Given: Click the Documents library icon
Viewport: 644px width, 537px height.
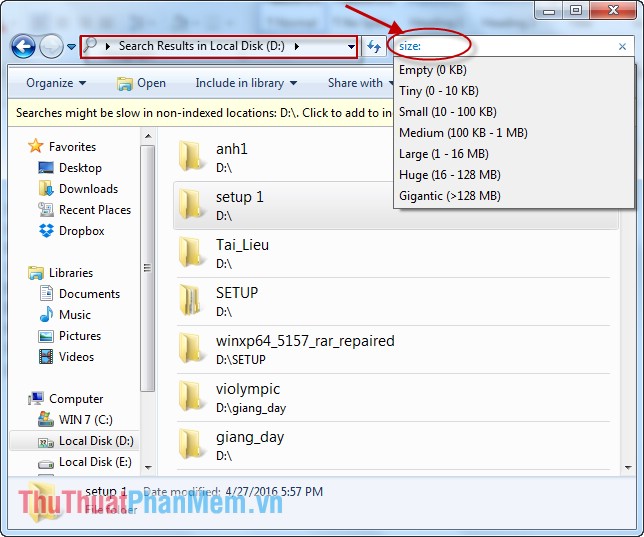Looking at the screenshot, I should point(46,293).
